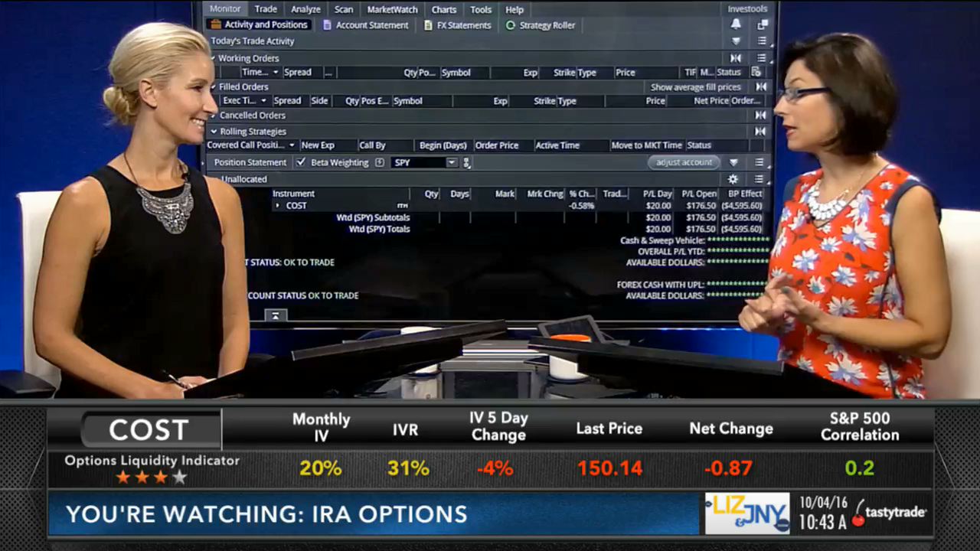The image size is (980, 551).
Task: Open the Covered Call Positions dropdown
Action: pos(292,145)
